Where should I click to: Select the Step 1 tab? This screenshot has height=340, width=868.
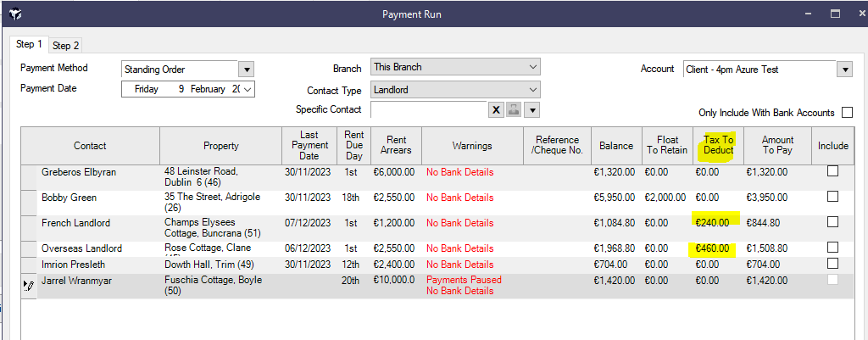click(29, 44)
